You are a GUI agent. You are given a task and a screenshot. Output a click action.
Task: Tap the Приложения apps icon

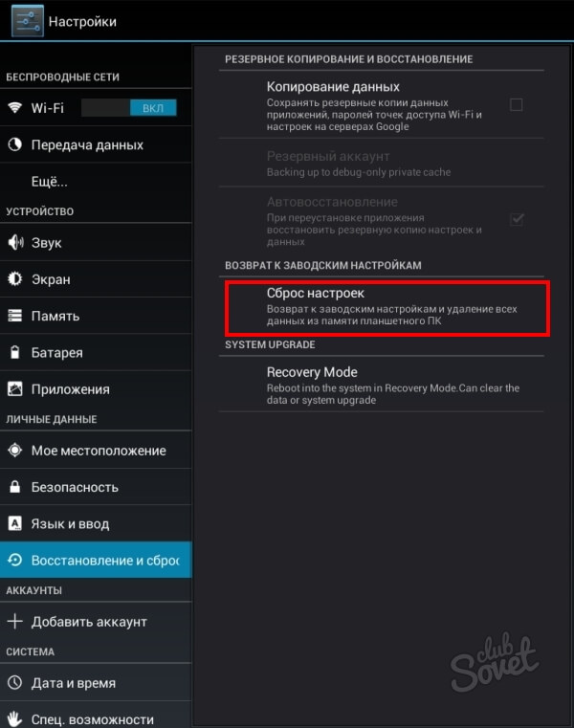(x=15, y=389)
